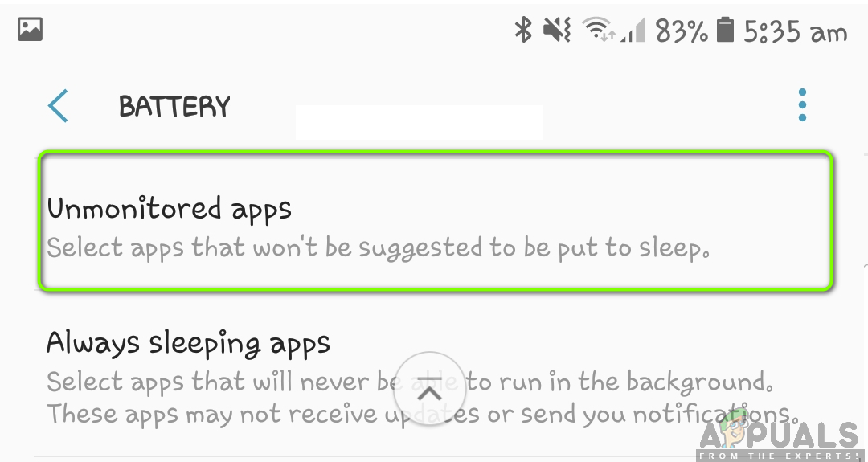Screen dimensions: 868x462
Task: Click the 83% battery percentage text
Action: 682,31
